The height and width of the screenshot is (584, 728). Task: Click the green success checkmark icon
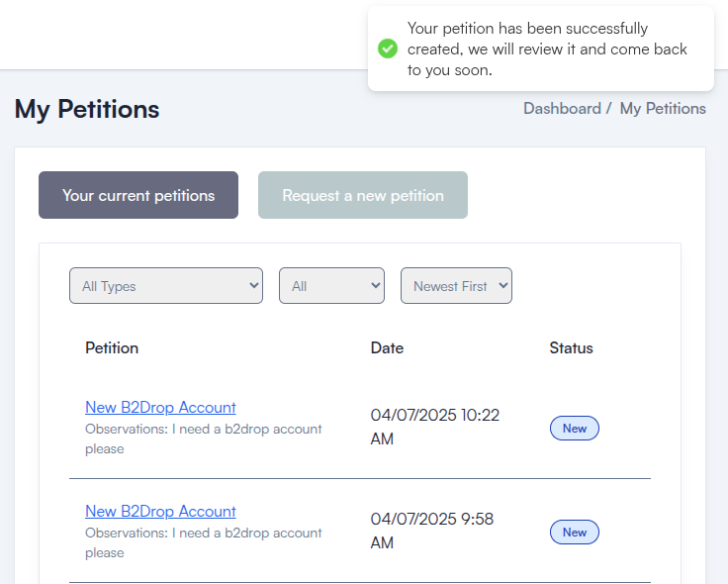click(387, 49)
